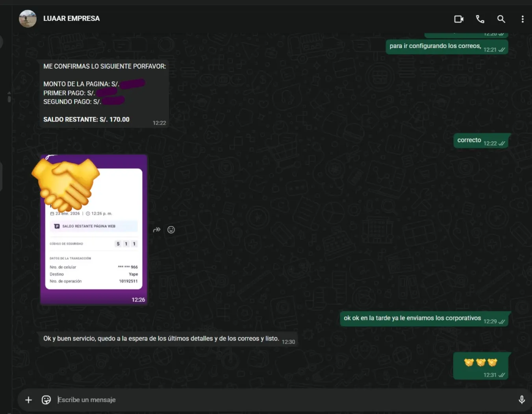Click 'SEGUNDO PAGO: S/.' line
The height and width of the screenshot is (414, 532).
(x=72, y=102)
